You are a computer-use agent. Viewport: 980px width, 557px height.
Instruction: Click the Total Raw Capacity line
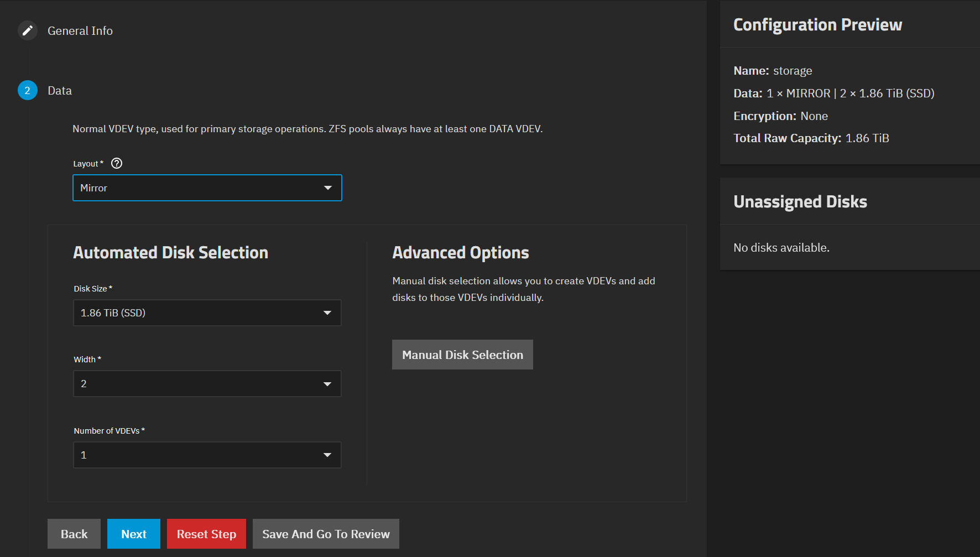click(x=811, y=138)
